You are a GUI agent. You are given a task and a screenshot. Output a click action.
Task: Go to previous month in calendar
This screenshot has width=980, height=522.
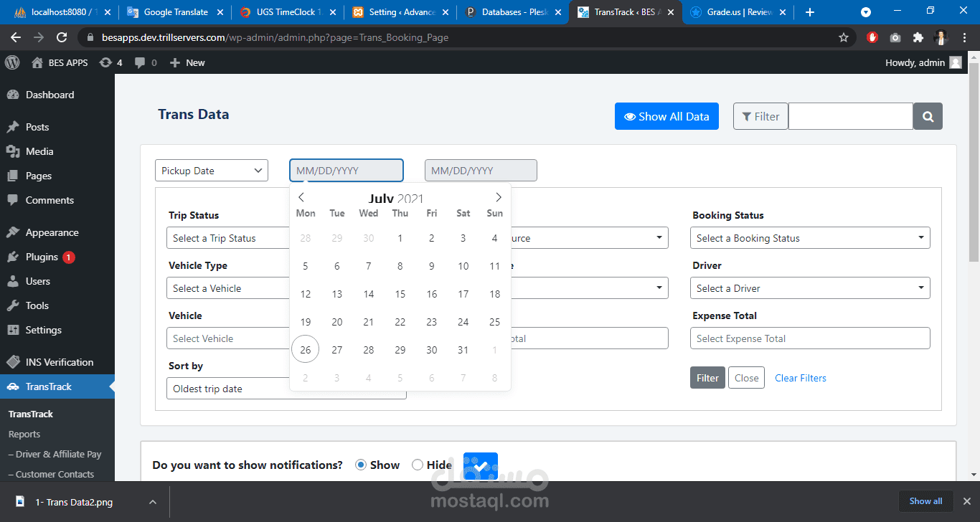(301, 197)
